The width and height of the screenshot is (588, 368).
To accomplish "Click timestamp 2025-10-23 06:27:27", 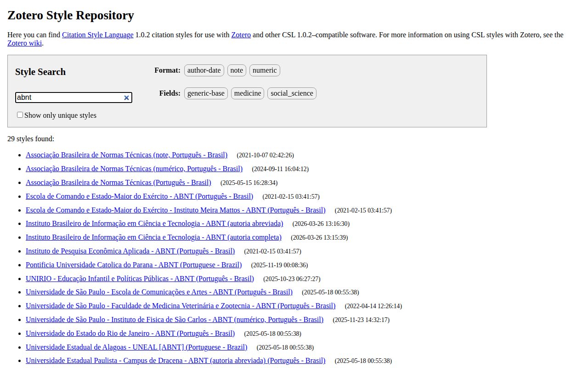I will 292,279.
